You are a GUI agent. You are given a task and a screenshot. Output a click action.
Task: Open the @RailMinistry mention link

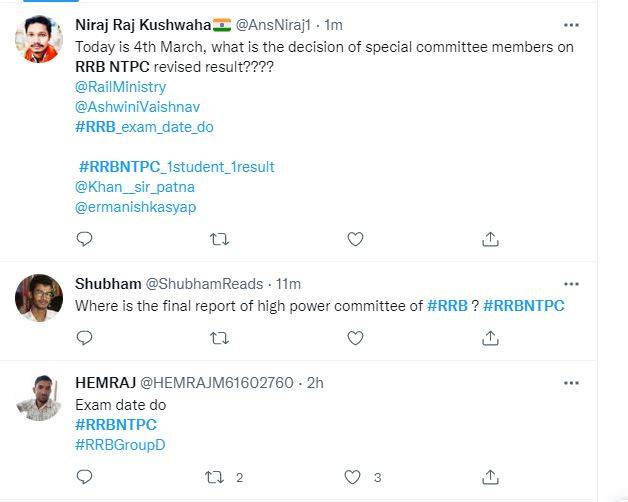120,87
